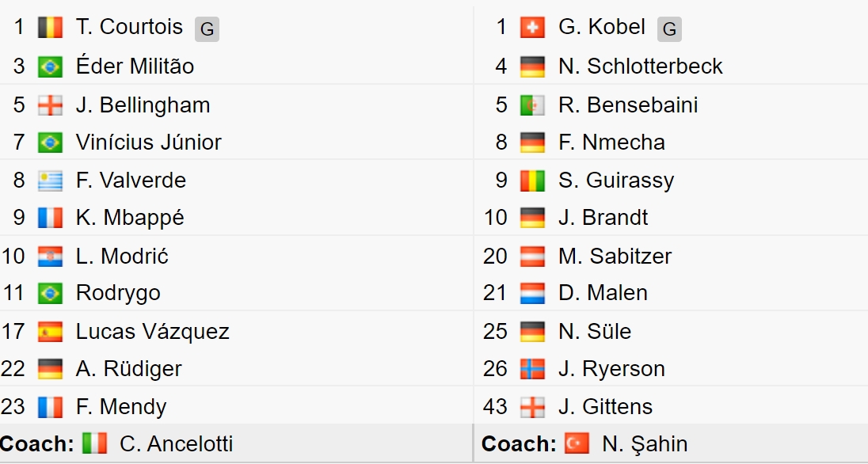Click the goalkeeper G badge next to Courtois
Screen dimensions: 868x464
click(x=207, y=29)
